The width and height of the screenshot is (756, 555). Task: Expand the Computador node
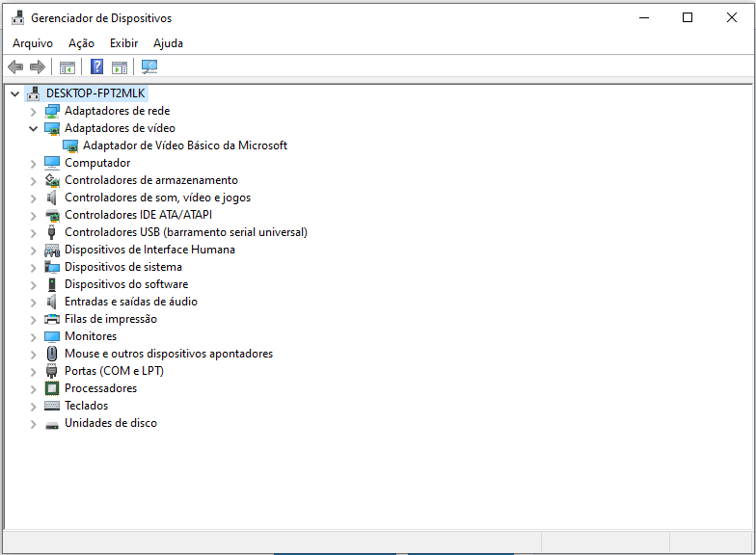pyautogui.click(x=33, y=164)
